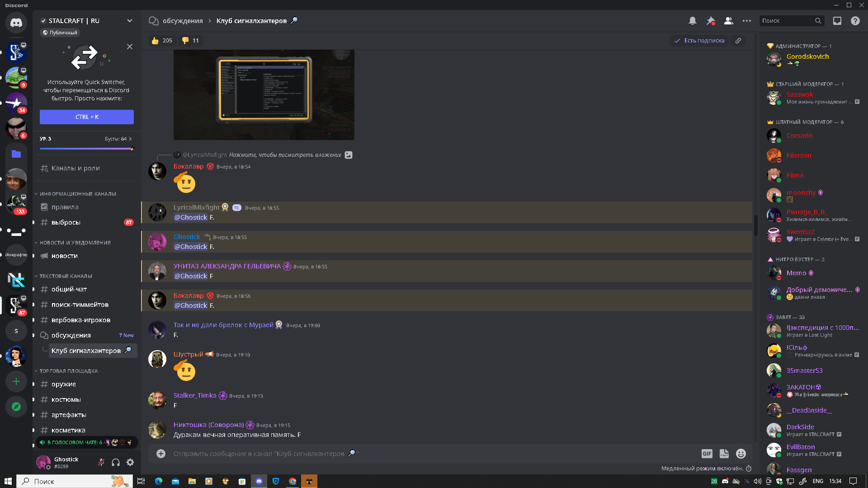This screenshot has width=868, height=488.
Task: Open the 'выбросы' channel
Action: [x=86, y=222]
